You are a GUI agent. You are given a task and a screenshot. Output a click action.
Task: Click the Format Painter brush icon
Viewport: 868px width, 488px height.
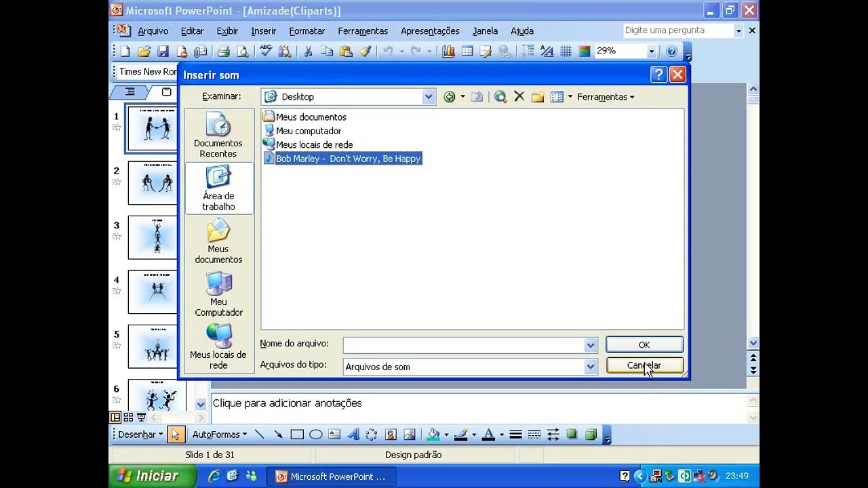tap(365, 52)
